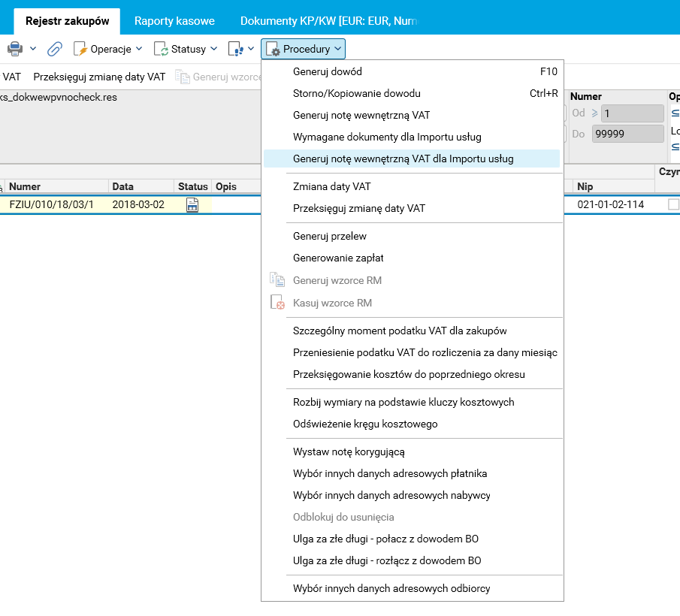Screen dimensions: 680x616
Task: Select Generowanie zapłat menu item
Action: point(412,258)
